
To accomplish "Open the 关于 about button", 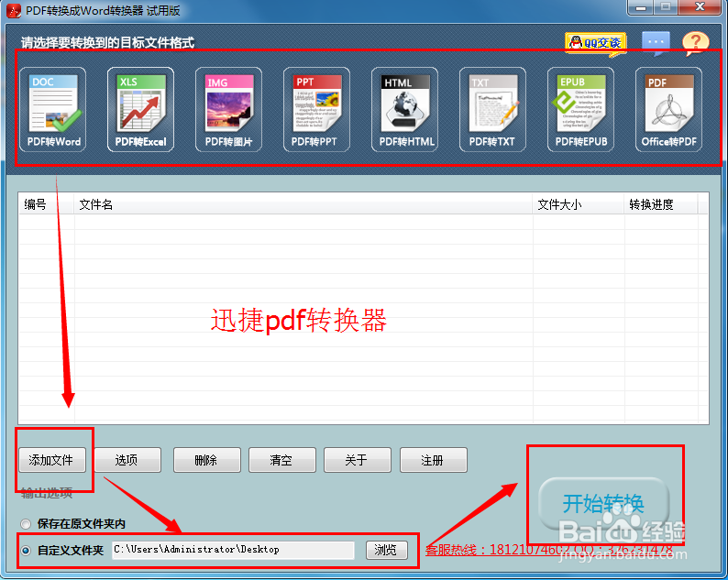I will (358, 460).
